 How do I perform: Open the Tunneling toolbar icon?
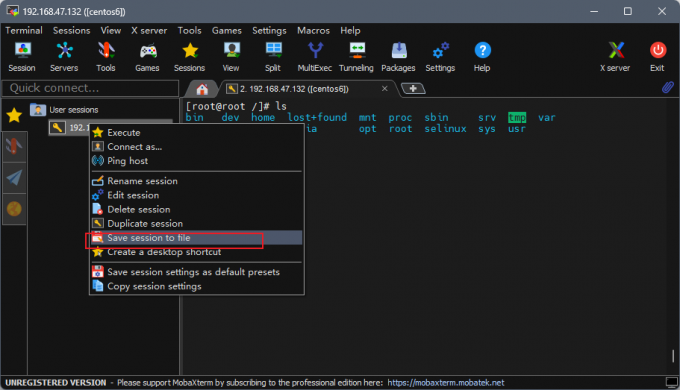click(356, 57)
